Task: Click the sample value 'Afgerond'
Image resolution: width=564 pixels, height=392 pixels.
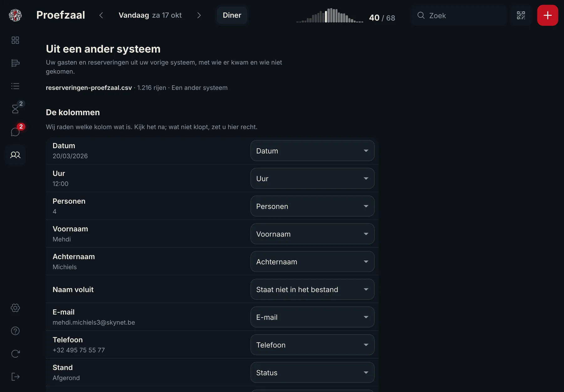Action: 66,378
